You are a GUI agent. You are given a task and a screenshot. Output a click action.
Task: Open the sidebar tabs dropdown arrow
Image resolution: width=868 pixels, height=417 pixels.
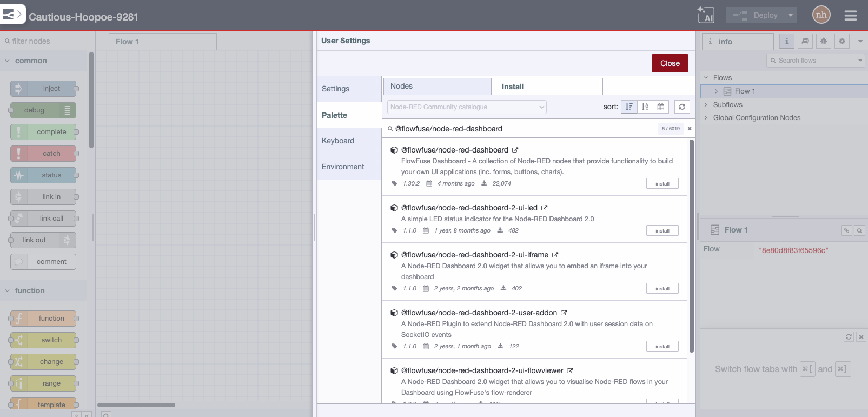[860, 41]
